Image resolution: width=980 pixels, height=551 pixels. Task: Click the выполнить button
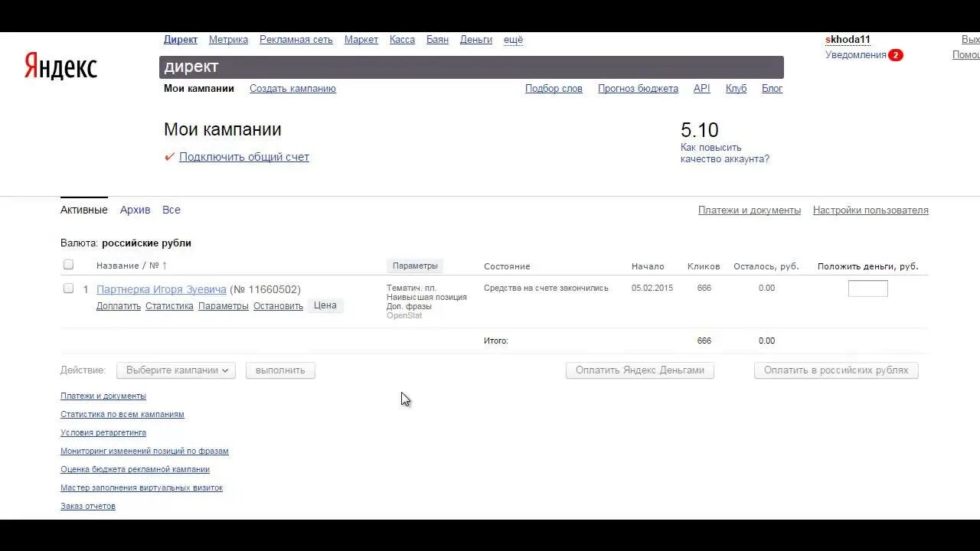(280, 370)
